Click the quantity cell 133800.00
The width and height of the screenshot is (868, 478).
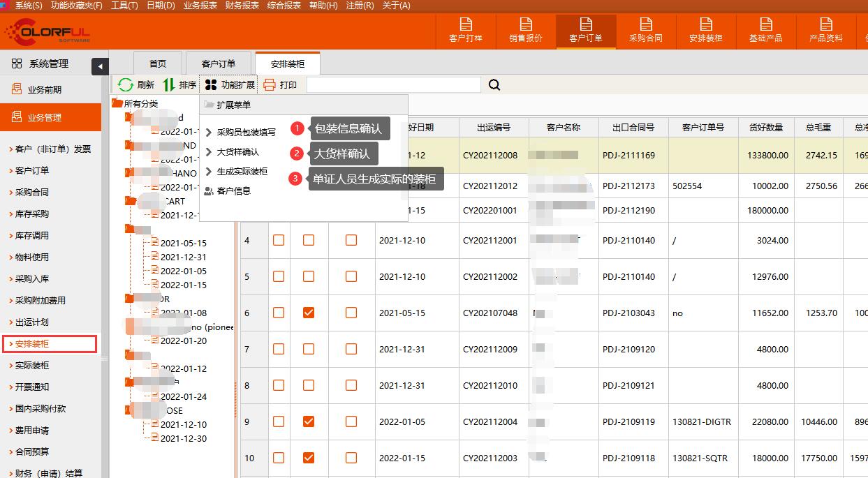[x=767, y=155]
